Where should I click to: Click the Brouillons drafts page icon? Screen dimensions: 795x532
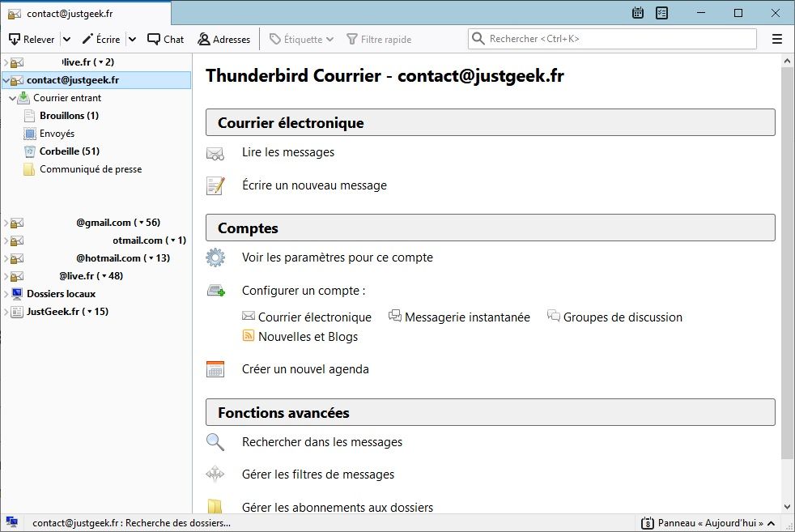(x=29, y=116)
